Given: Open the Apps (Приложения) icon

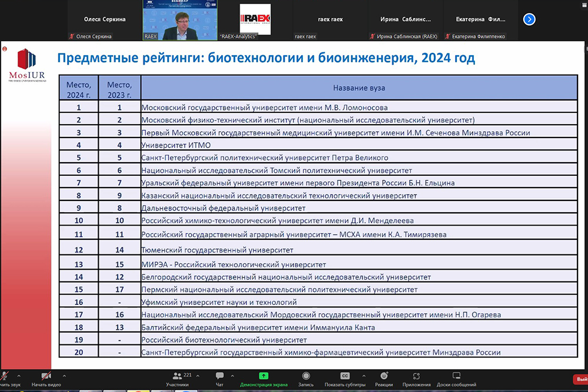Looking at the screenshot, I should tap(416, 376).
